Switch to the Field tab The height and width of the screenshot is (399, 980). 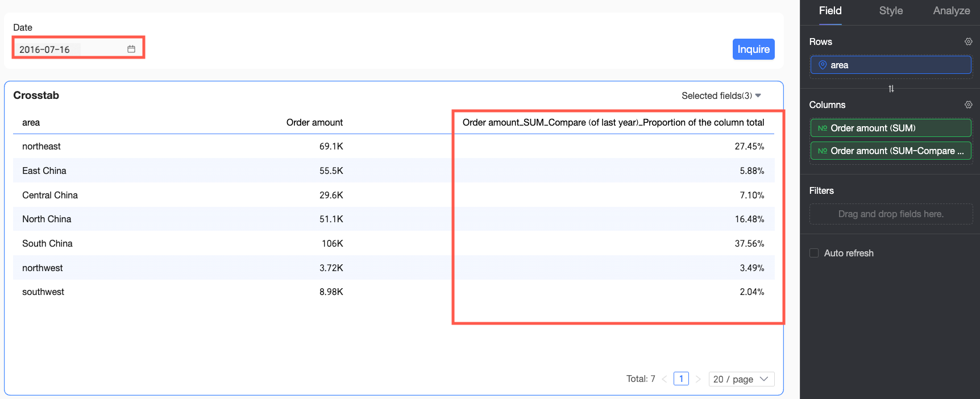830,11
